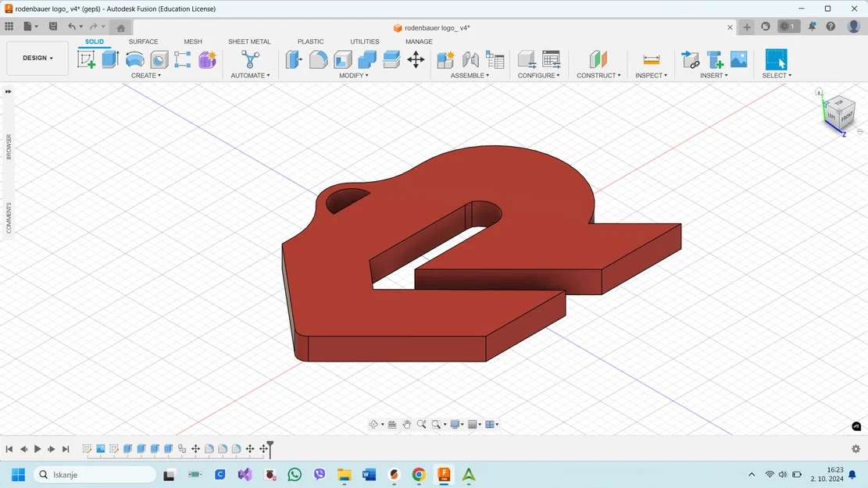This screenshot has width=868, height=488.
Task: Select the canvas image feature in timeline
Action: 101,449
